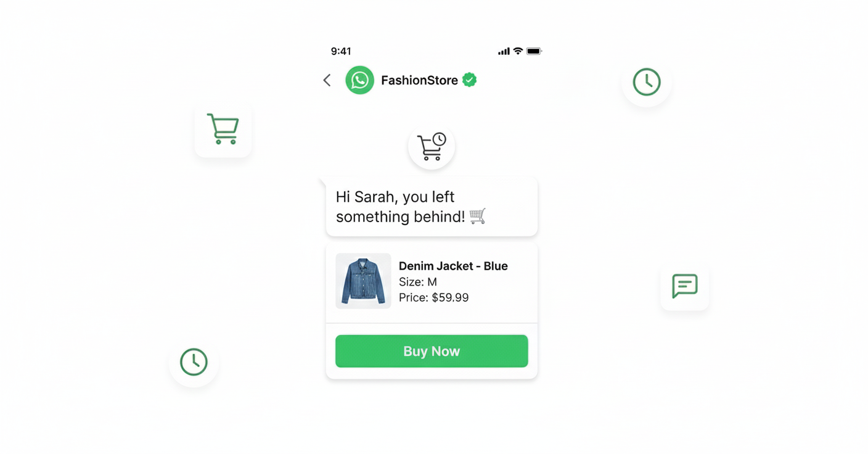Screen dimensions: 868x454
Task: Click the WhatsApp logo next to FashionStore
Action: [x=360, y=80]
